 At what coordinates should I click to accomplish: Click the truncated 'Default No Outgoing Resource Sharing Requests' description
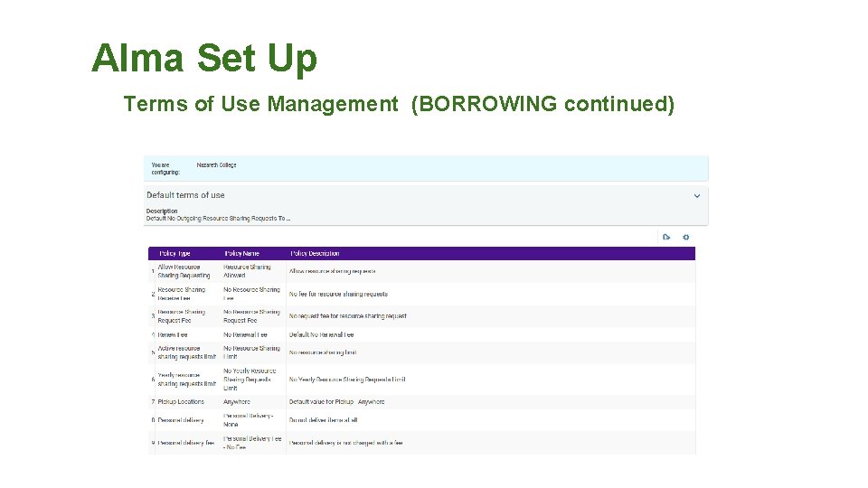coord(218,219)
